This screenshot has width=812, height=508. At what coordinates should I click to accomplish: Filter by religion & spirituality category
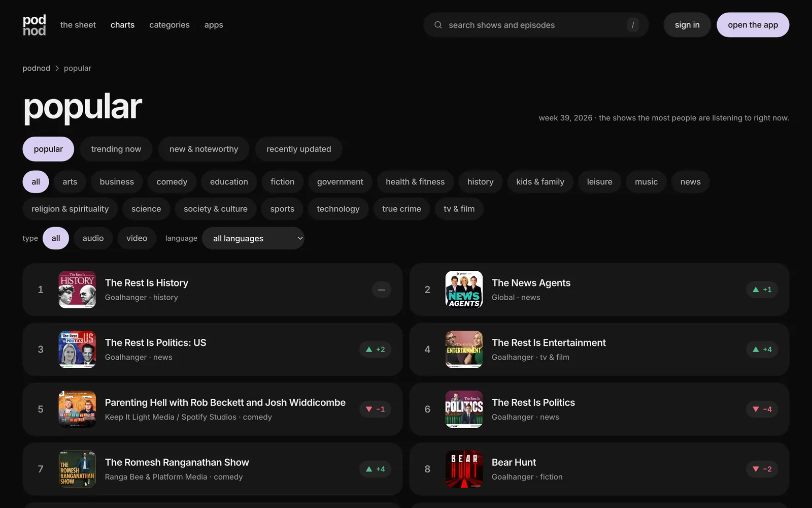(70, 209)
